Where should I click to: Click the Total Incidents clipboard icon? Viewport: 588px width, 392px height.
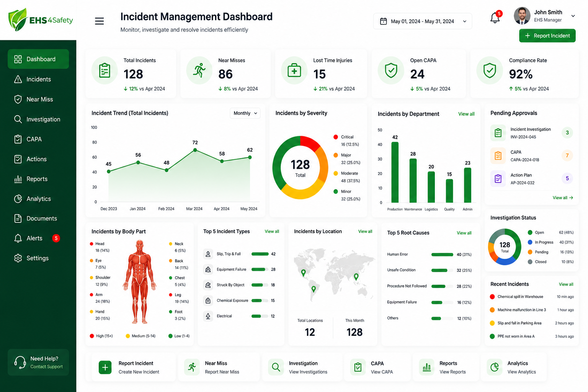tap(105, 70)
